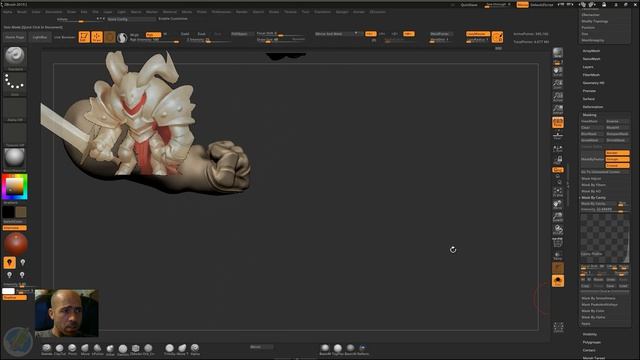Click the Home Page button
This screenshot has width=640, height=360.
coord(15,37)
